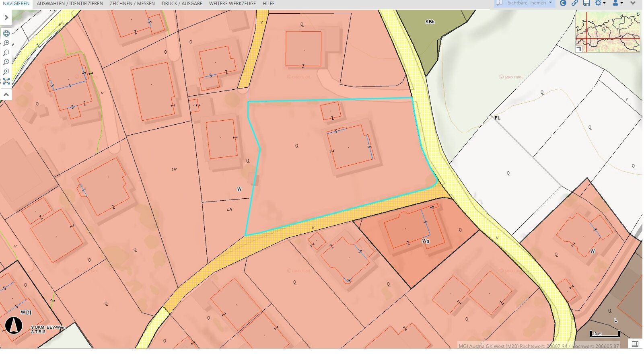Go to the next map extent

[x=6, y=72]
